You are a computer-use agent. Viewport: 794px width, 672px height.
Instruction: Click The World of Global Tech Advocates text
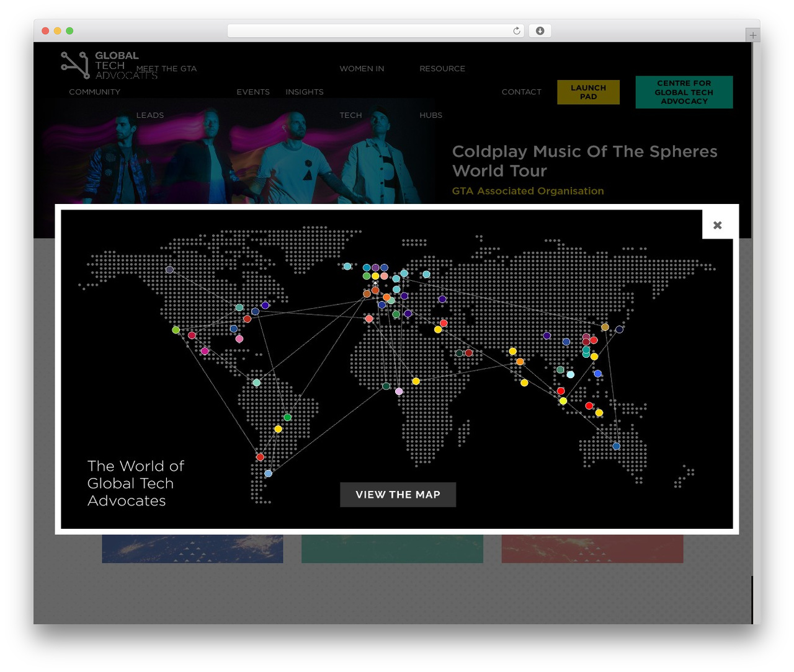pyautogui.click(x=136, y=483)
